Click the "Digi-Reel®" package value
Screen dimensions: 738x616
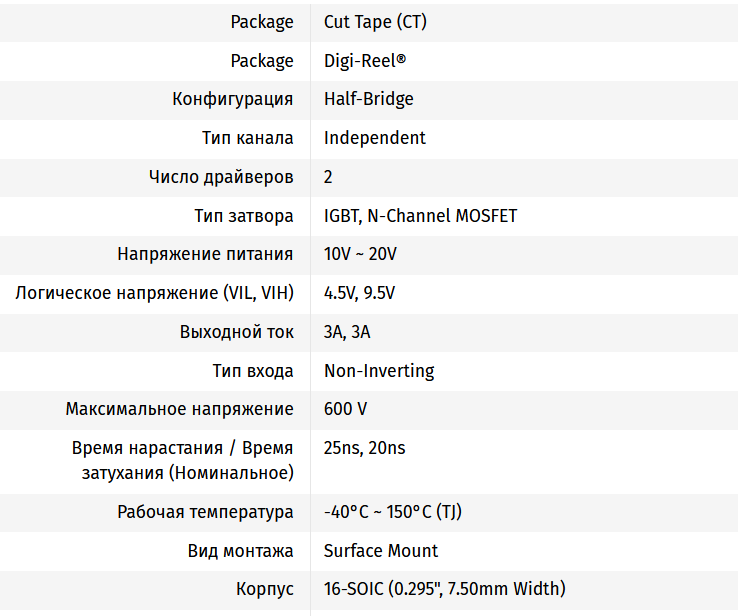365,61
